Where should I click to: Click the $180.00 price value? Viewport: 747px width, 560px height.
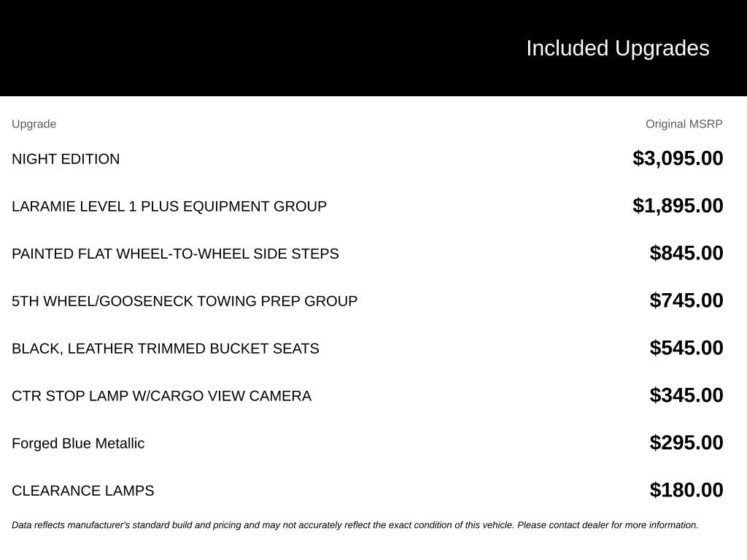click(686, 490)
